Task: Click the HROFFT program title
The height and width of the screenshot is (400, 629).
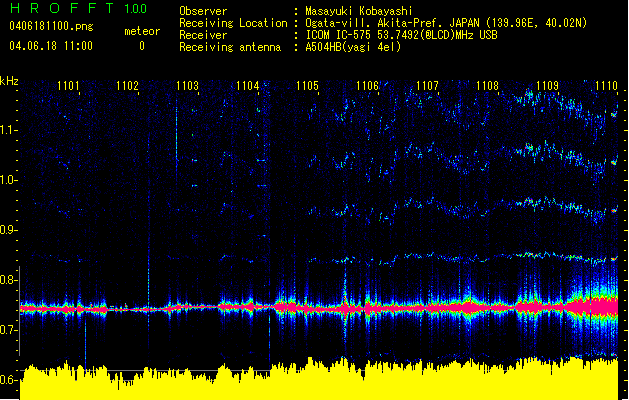Action: [x=62, y=8]
